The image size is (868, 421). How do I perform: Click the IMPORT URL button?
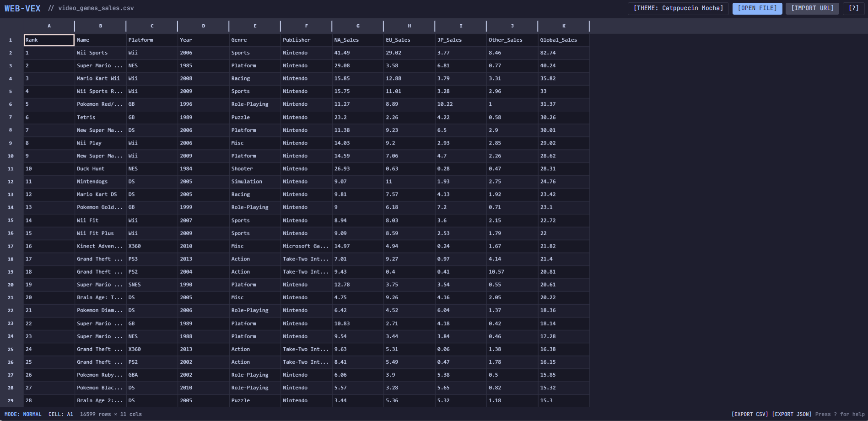coord(812,8)
